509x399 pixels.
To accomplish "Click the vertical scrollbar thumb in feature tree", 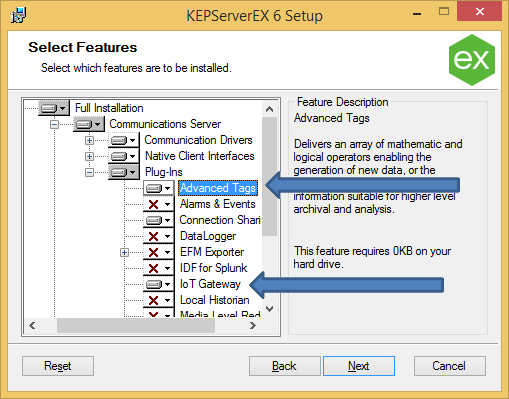I will point(270,176).
